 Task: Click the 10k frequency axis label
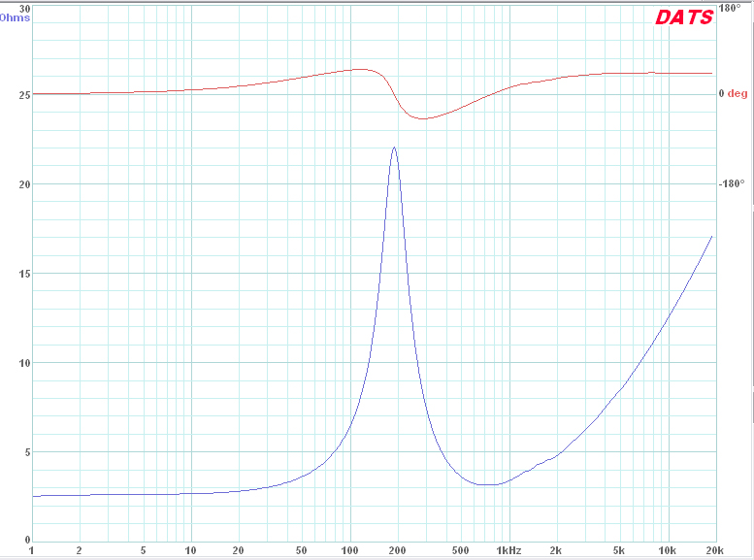[666, 550]
